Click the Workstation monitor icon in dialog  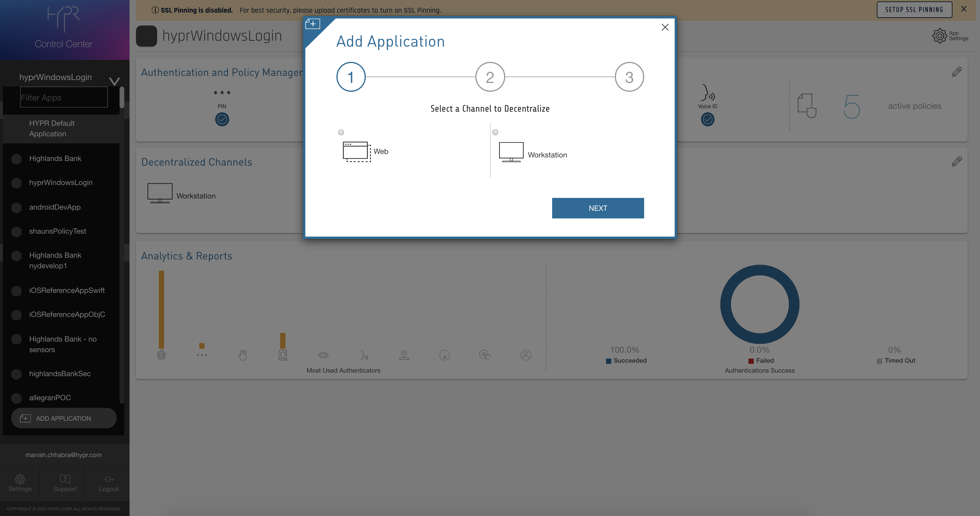511,152
